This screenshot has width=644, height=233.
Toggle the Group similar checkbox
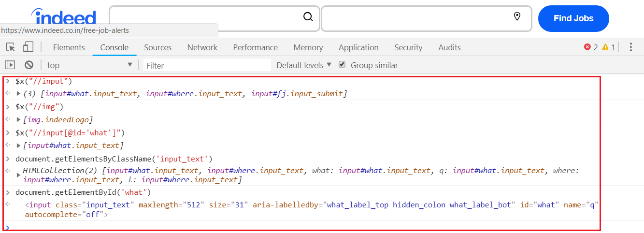click(x=342, y=64)
